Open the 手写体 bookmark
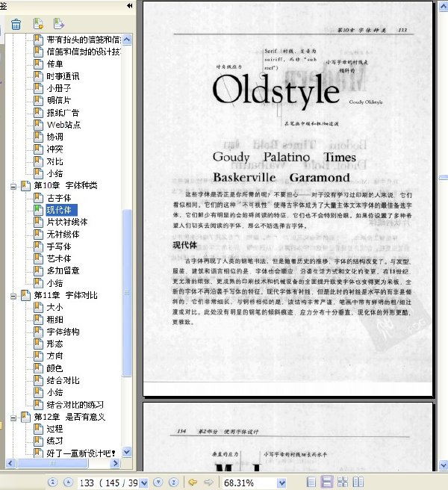The image size is (448, 490). point(59,246)
